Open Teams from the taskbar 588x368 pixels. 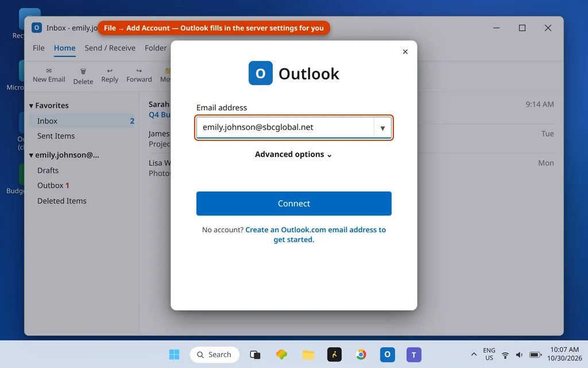(414, 354)
